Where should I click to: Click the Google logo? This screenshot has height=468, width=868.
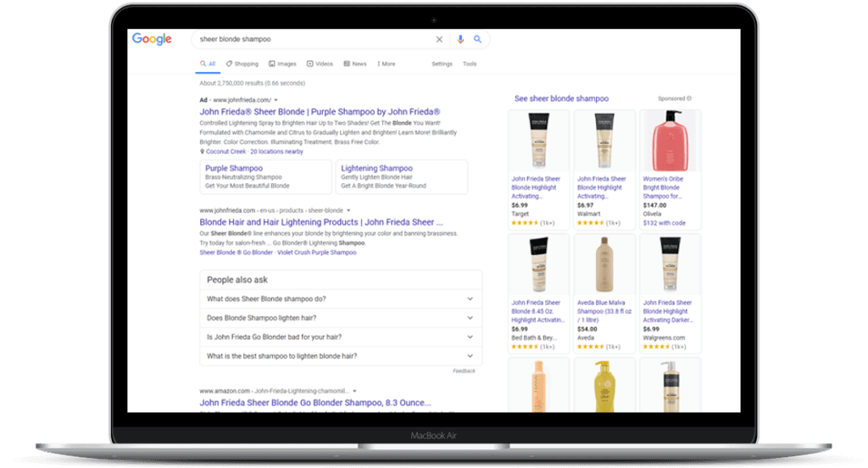[152, 39]
